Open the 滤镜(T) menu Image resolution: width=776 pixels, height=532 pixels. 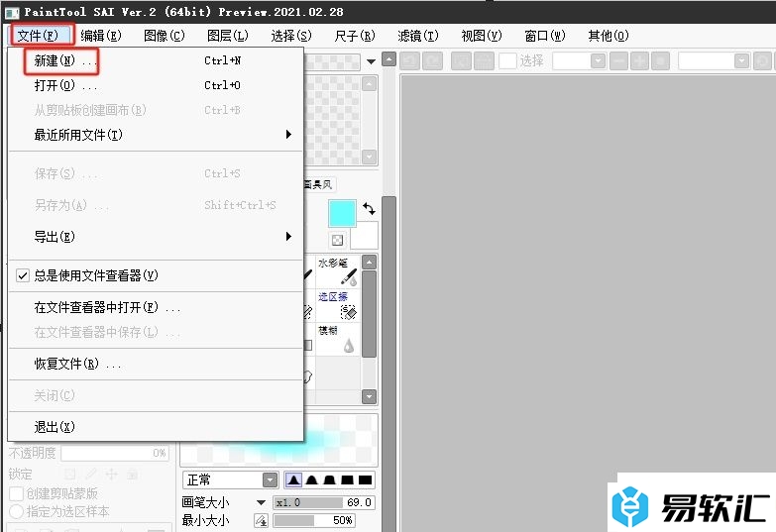(x=418, y=36)
